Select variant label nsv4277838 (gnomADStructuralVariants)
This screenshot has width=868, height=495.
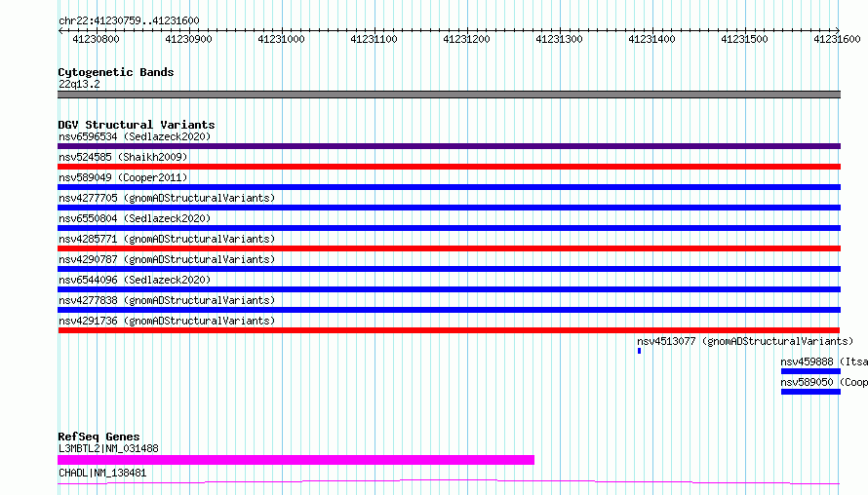(x=167, y=300)
